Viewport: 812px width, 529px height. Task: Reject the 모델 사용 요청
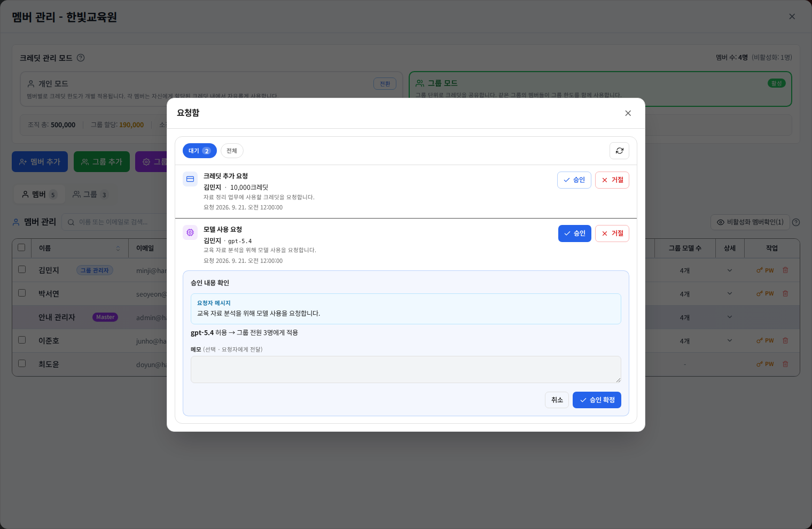click(612, 234)
